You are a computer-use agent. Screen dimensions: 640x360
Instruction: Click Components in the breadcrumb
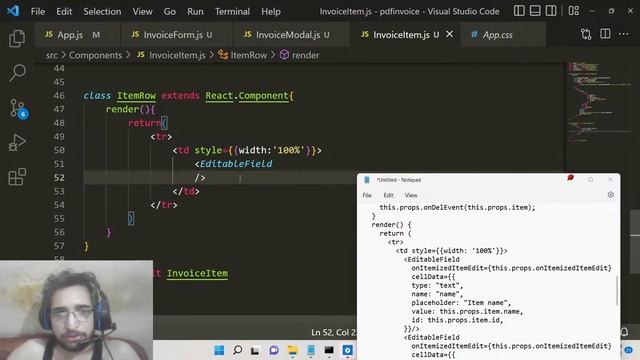point(96,55)
